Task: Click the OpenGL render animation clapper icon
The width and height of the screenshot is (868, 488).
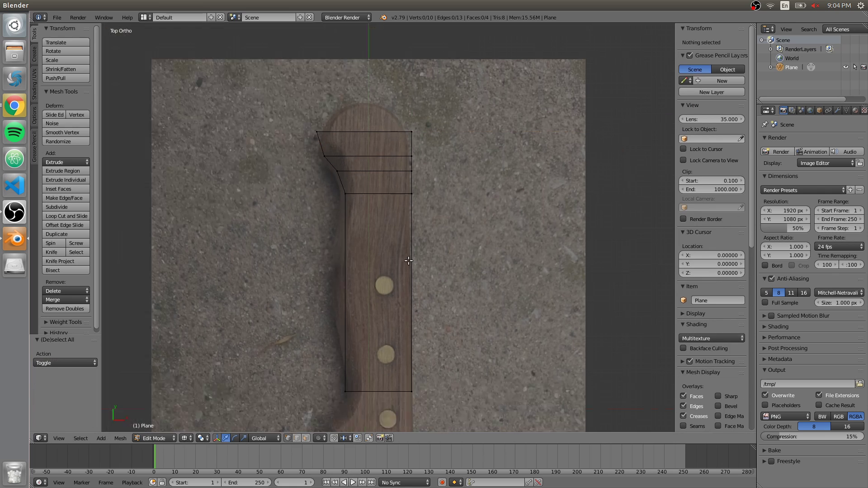Action: click(x=389, y=438)
